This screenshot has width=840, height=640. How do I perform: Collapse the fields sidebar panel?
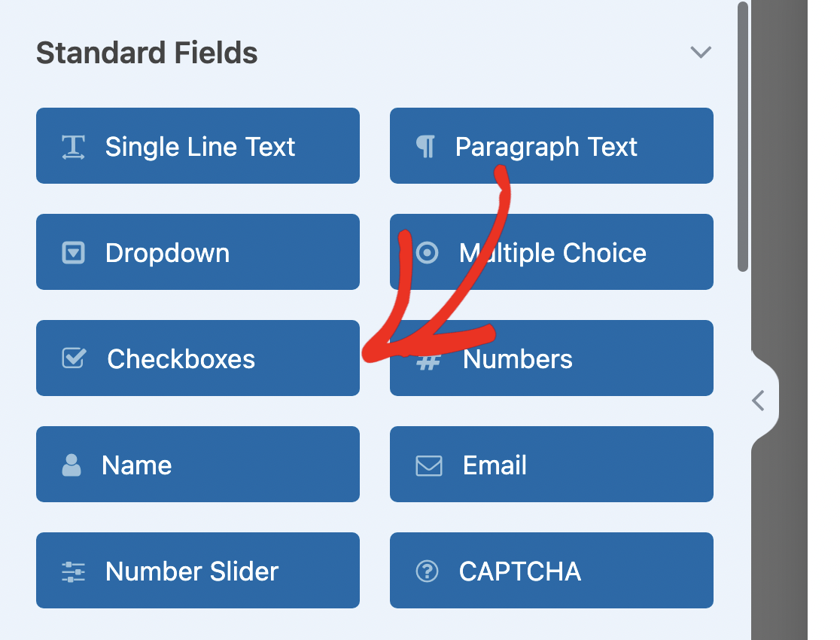[x=759, y=401]
